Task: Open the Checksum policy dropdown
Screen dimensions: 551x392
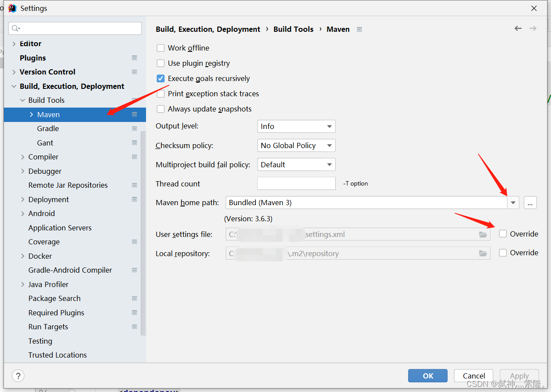Action: click(x=296, y=145)
